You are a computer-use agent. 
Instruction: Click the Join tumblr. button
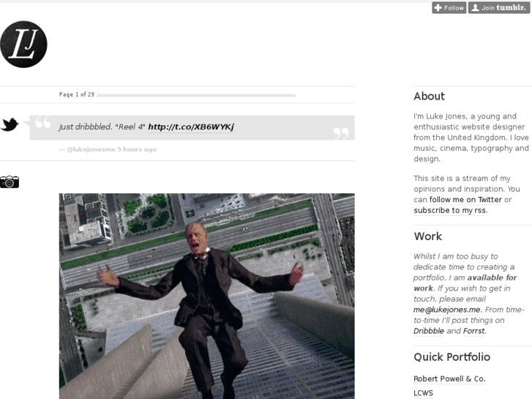499,8
